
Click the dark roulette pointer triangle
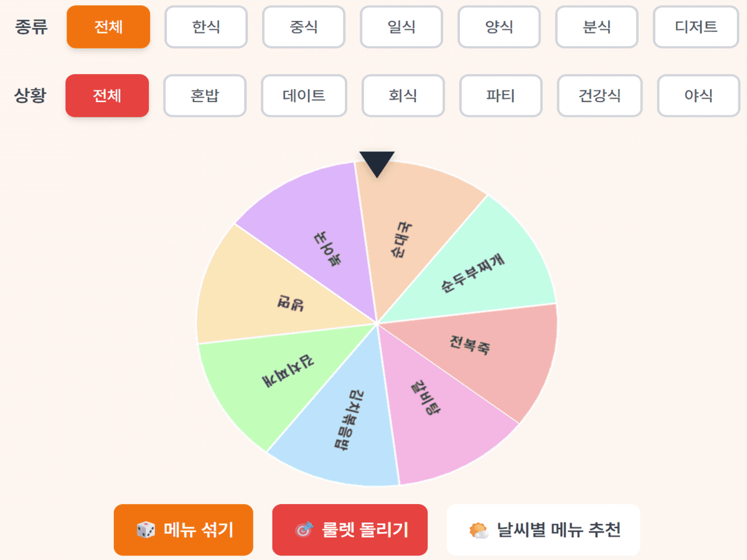[377, 164]
